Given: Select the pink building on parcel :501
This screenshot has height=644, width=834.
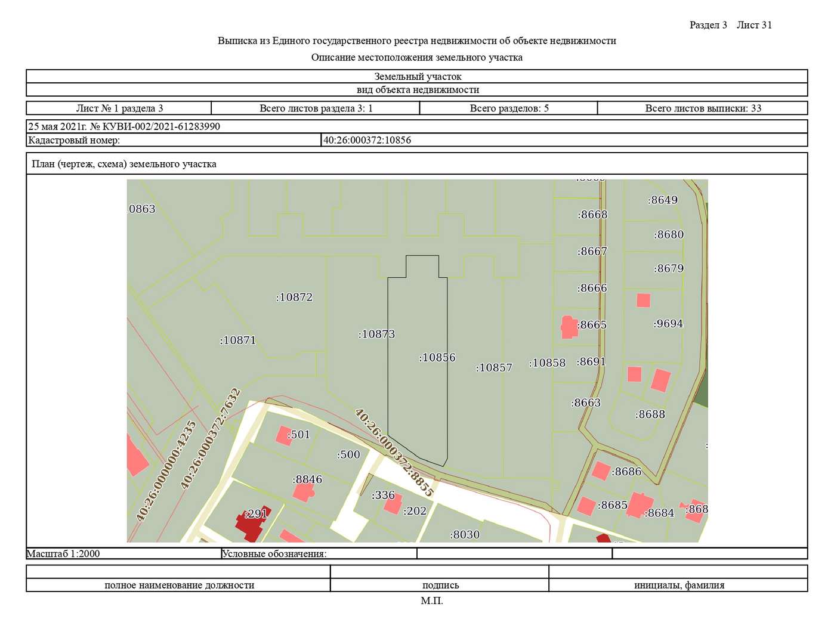Looking at the screenshot, I should (283, 435).
